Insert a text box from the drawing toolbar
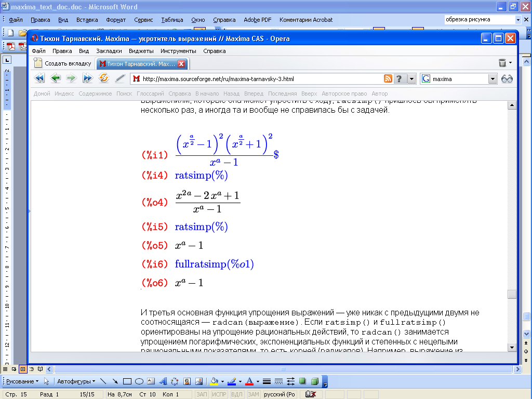The image size is (532, 399). pyautogui.click(x=151, y=381)
